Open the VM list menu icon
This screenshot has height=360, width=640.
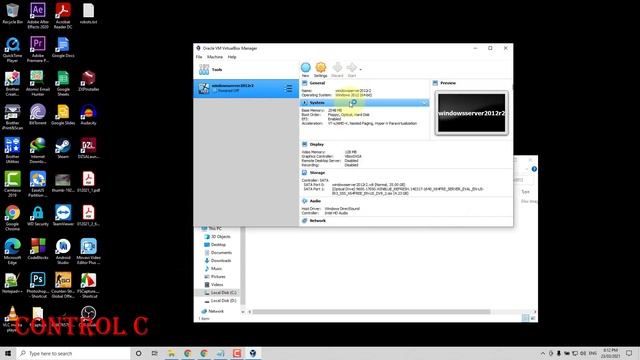[x=289, y=89]
